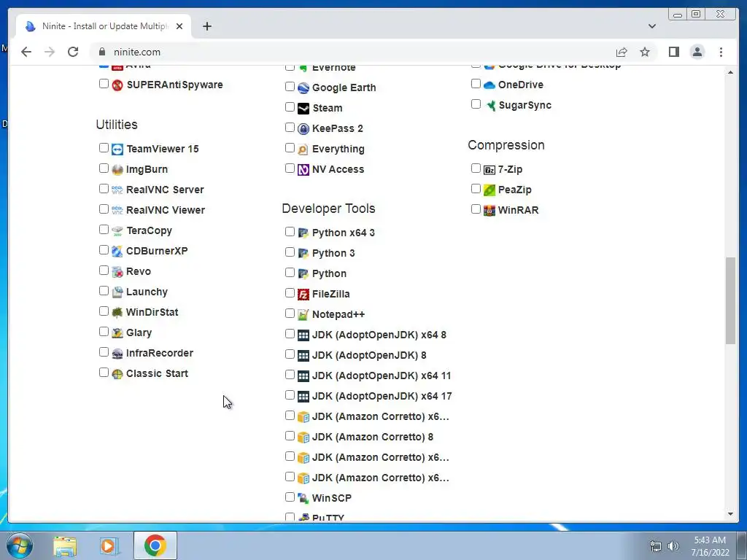Toggle the Chrome side panel
The height and width of the screenshot is (560, 747).
[x=673, y=52]
